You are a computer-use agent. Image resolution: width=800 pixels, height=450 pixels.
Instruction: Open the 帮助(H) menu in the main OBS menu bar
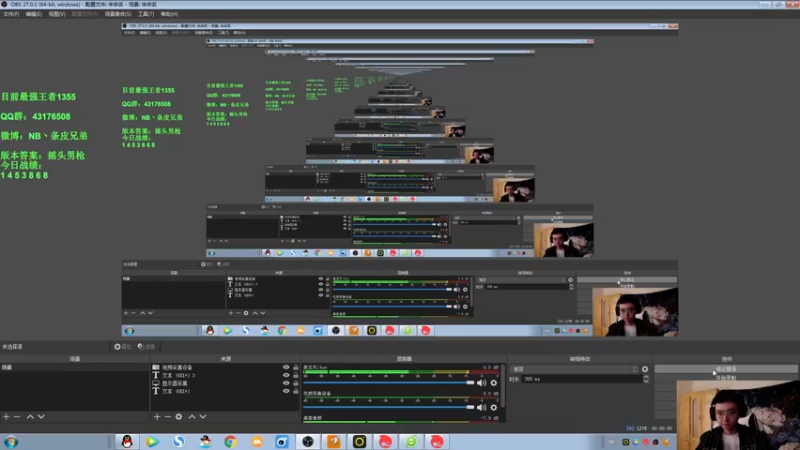[169, 14]
